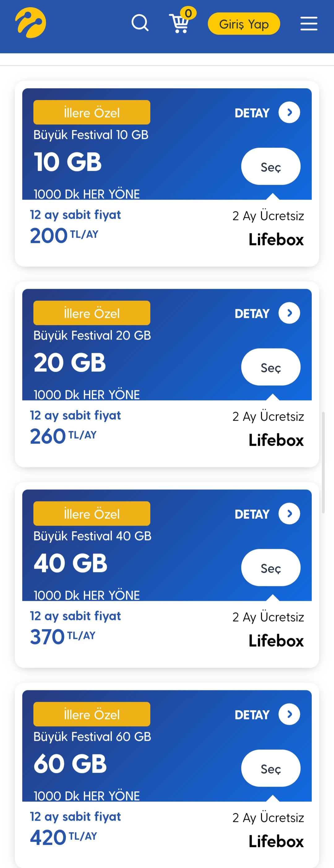
Task: Tap the Lifebox offer on the 200 TL plan
Action: [276, 240]
